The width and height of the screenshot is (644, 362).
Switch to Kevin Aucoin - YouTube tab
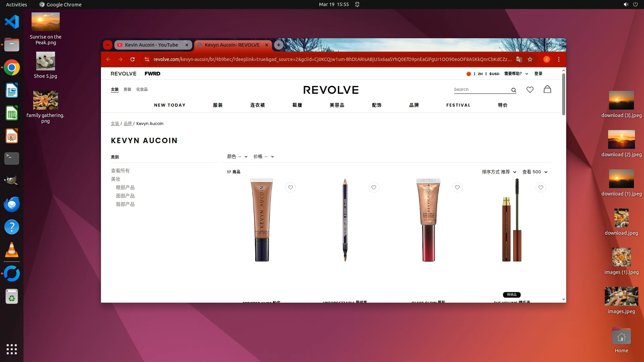pyautogui.click(x=152, y=45)
